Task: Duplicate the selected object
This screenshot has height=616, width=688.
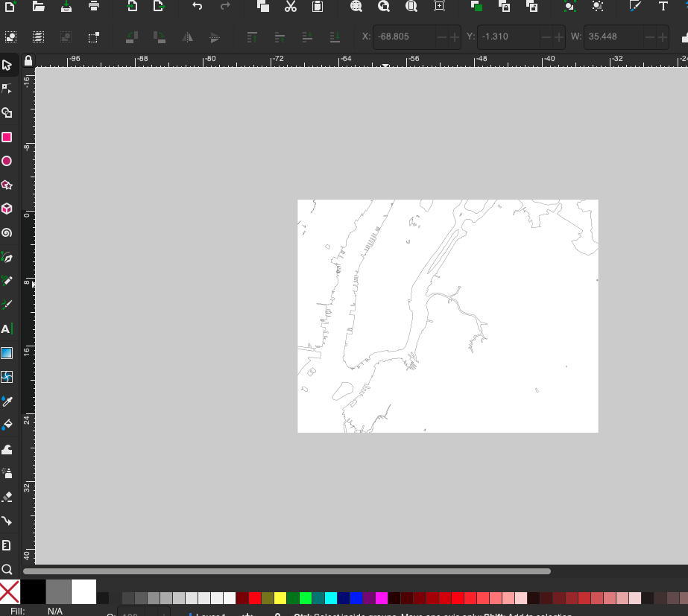Action: point(476,6)
